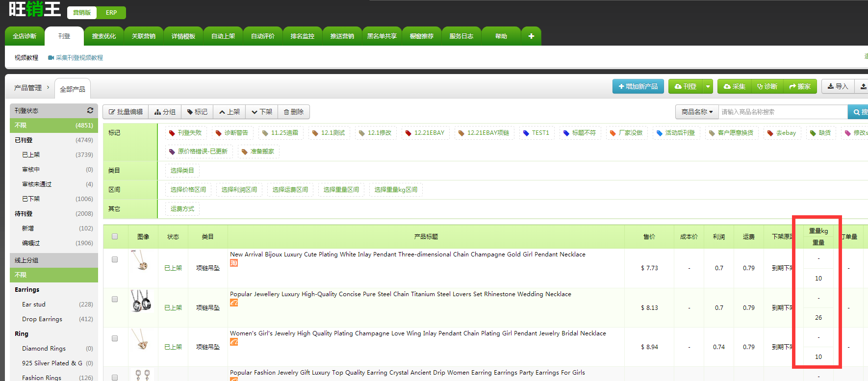Select the 12.21EBAY项链 tag filter

[x=484, y=133]
